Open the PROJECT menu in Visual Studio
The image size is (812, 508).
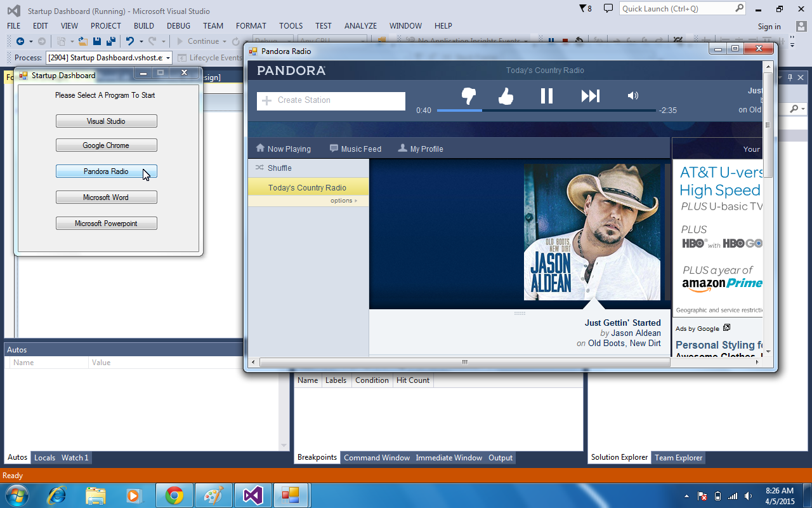click(105, 26)
